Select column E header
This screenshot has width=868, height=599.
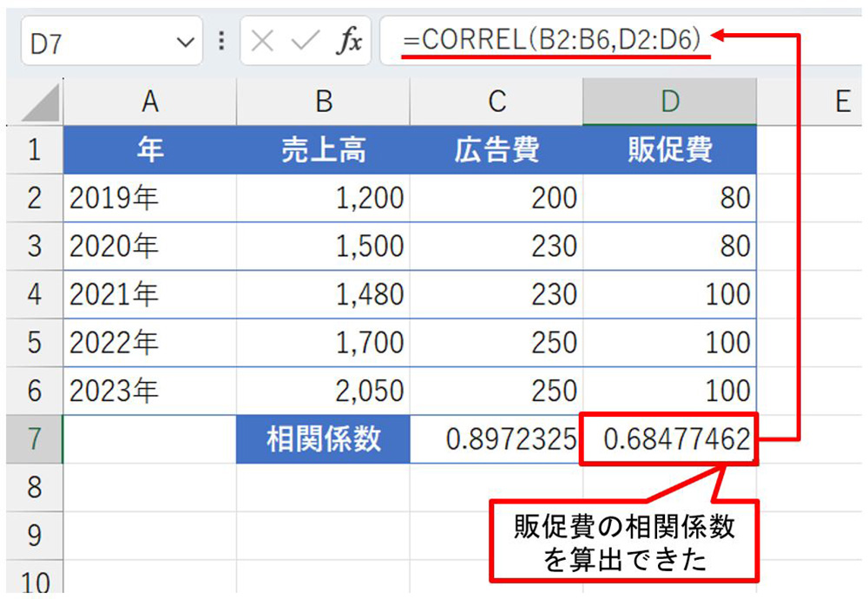pos(809,102)
